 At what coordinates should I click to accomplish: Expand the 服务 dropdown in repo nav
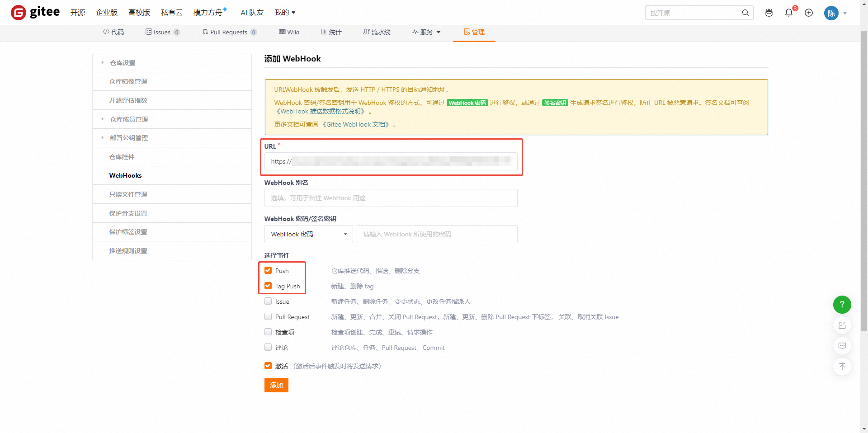pyautogui.click(x=426, y=32)
